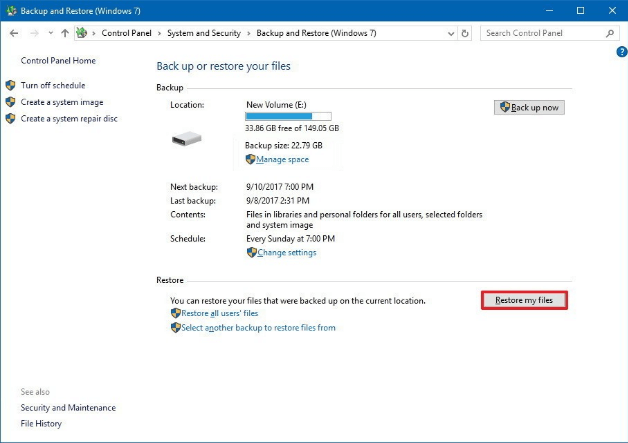This screenshot has height=443, width=628.
Task: Expand the chevron after System and Security
Action: point(249,33)
